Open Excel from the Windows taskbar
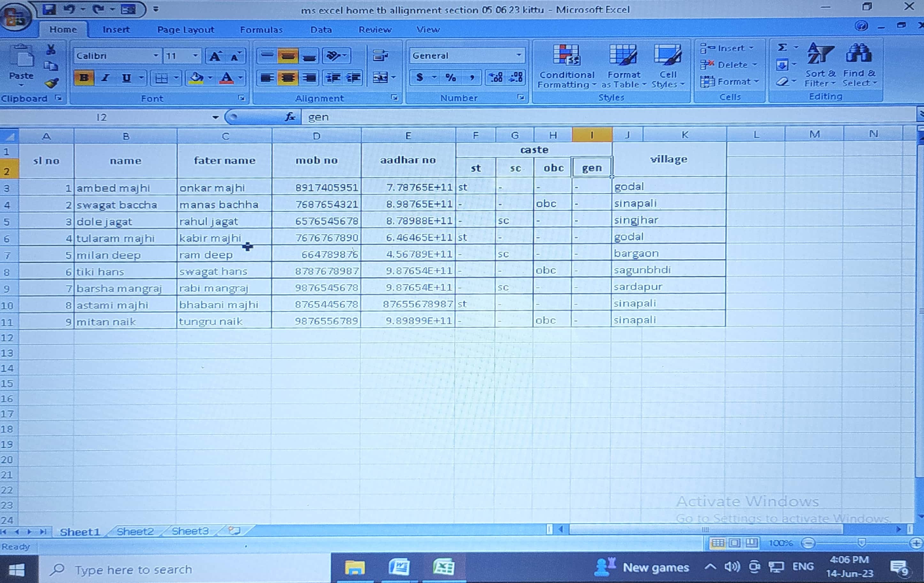 point(443,568)
